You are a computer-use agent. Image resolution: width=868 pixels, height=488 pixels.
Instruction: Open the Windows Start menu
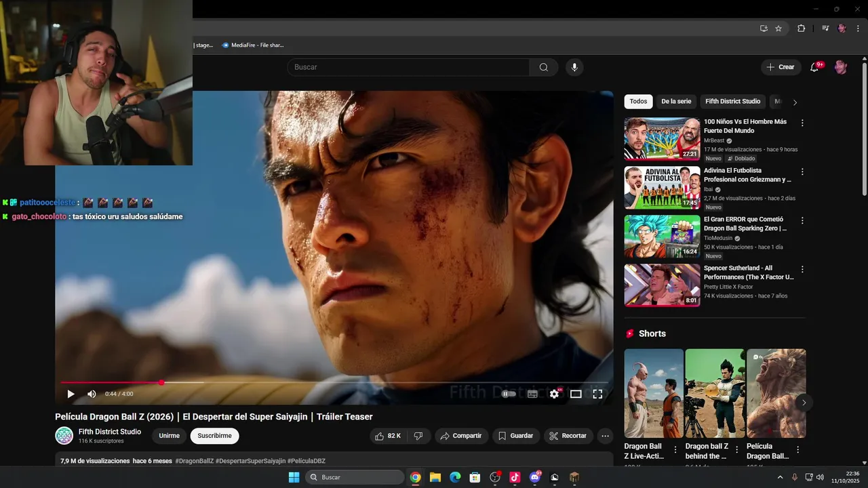point(294,477)
